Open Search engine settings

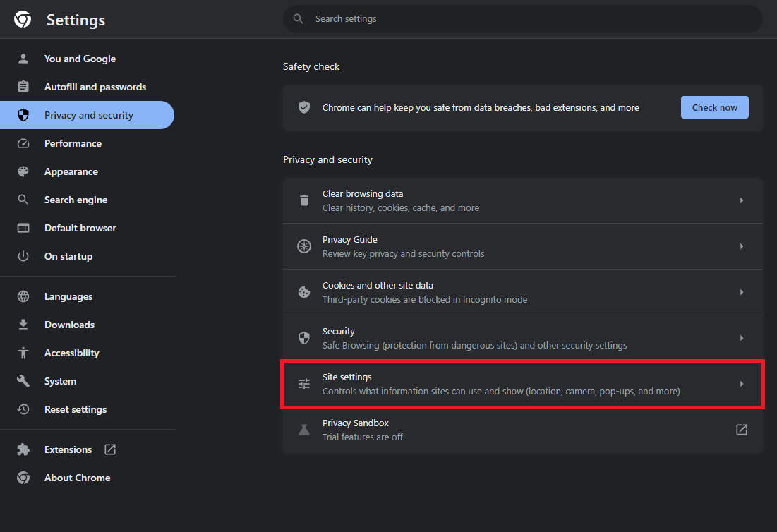88,200
